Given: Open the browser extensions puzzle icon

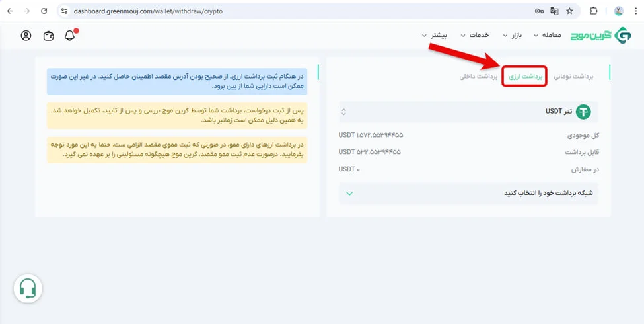Looking at the screenshot, I should click(594, 11).
